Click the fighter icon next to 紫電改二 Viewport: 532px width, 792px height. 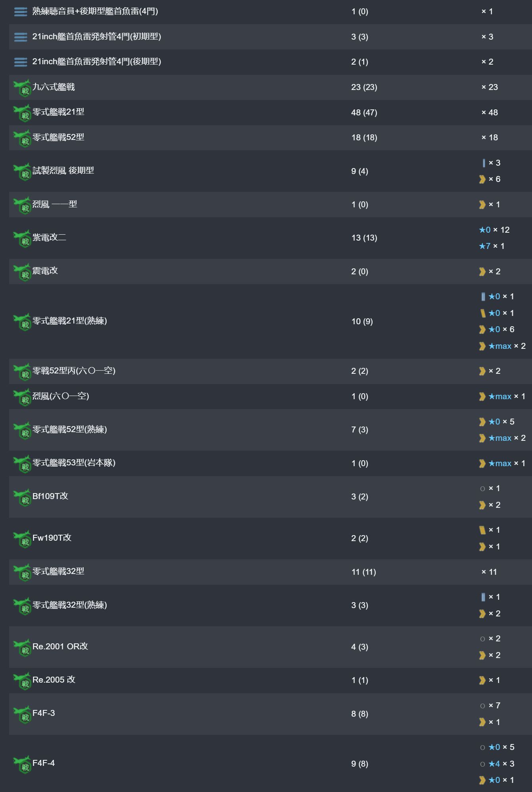[x=22, y=238]
